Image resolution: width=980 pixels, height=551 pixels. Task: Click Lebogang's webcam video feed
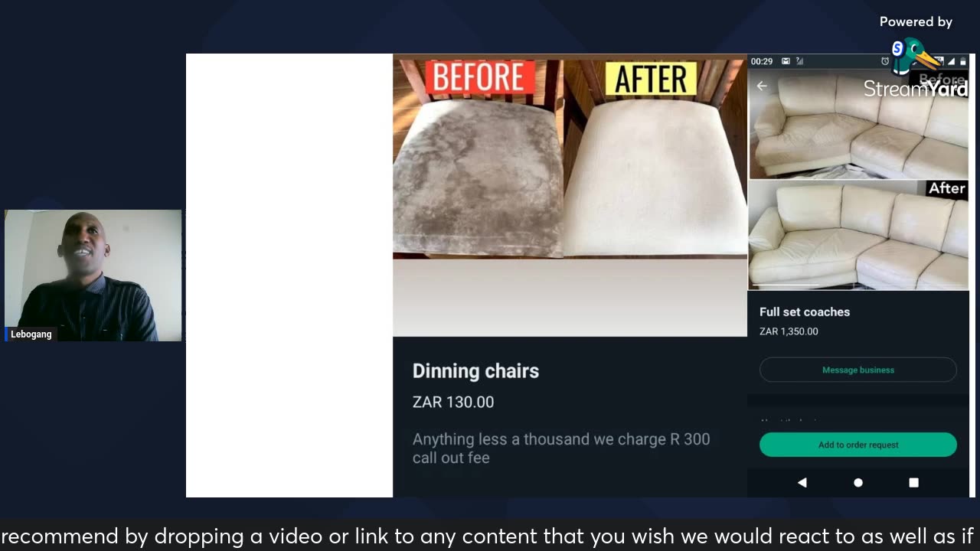pos(93,275)
